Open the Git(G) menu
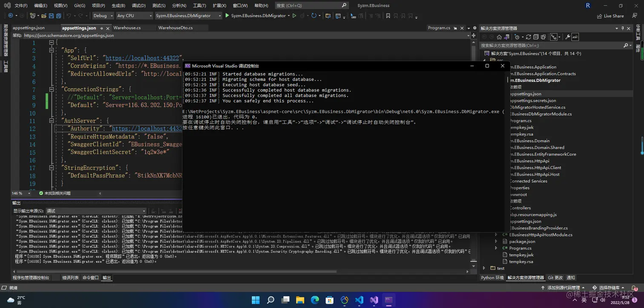Screen dimensions: 644x308 tap(80, 6)
